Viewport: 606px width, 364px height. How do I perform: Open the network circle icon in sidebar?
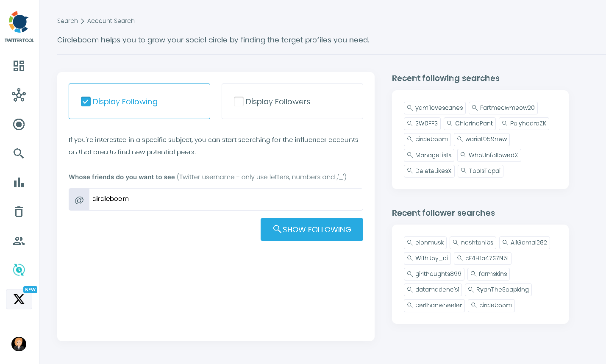[x=19, y=95]
